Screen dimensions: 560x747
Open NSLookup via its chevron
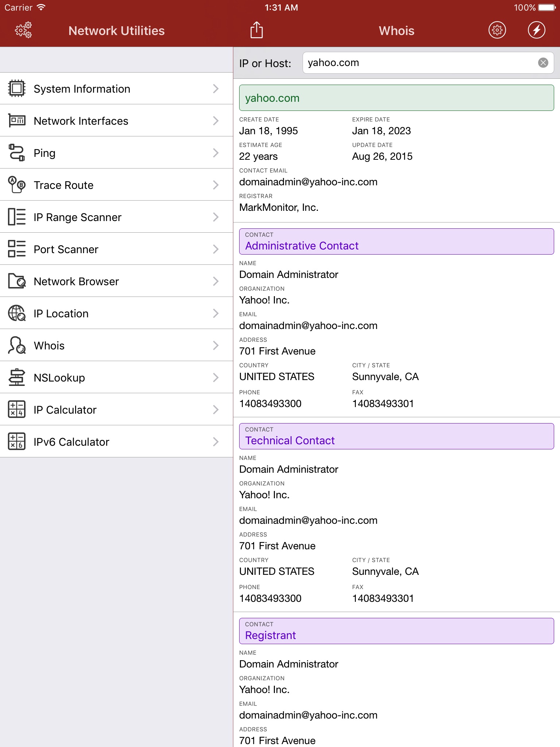point(216,378)
